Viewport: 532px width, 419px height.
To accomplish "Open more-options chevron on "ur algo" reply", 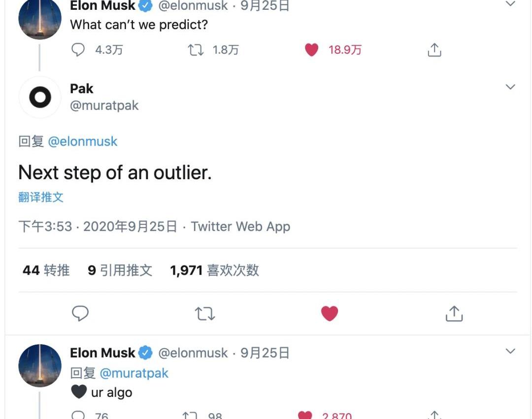I will [510, 351].
